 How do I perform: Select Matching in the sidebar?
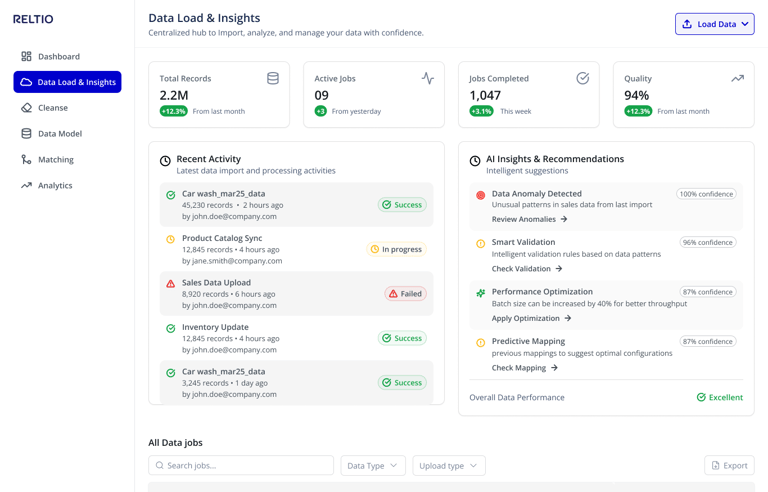pyautogui.click(x=55, y=160)
